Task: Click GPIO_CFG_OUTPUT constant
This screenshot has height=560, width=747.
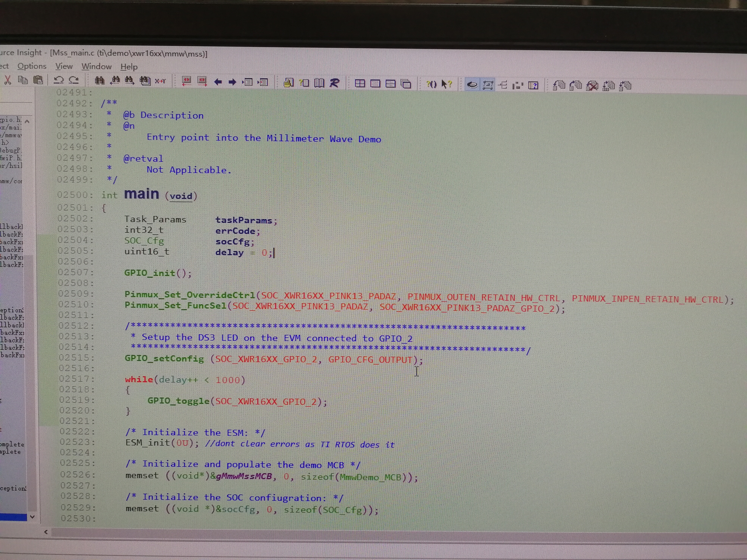Action: [370, 359]
